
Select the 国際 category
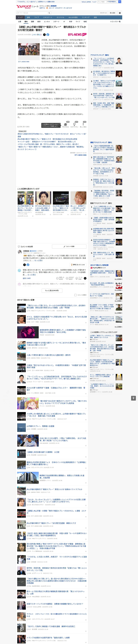[x=32, y=21]
